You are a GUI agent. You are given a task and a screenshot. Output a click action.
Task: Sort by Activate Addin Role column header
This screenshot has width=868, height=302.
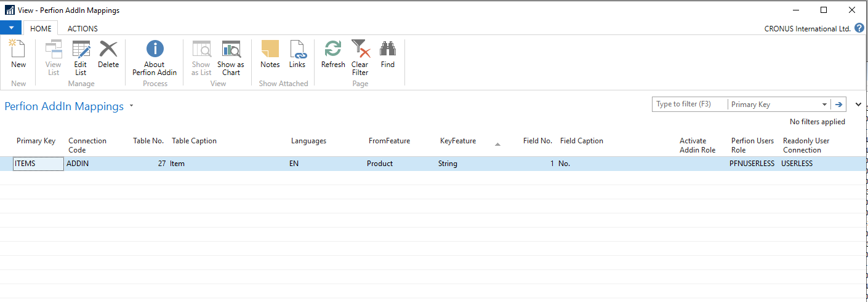[x=697, y=145]
